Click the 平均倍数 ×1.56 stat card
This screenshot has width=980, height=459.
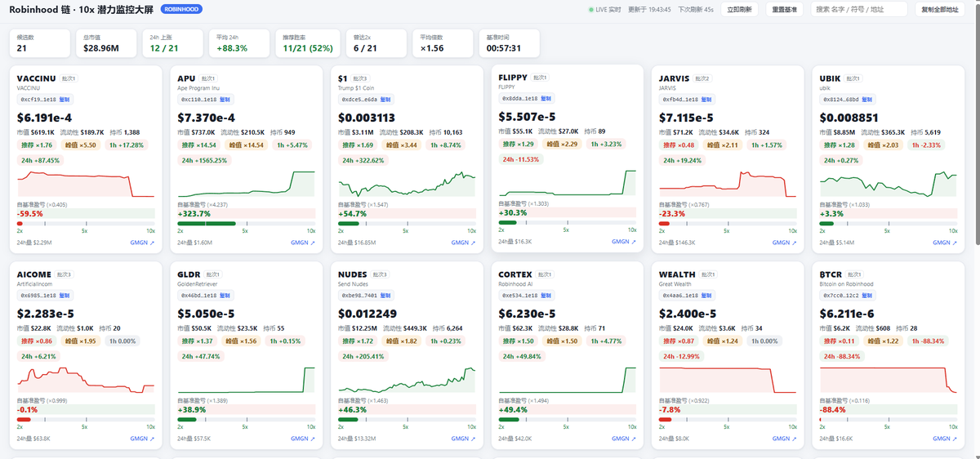point(443,43)
